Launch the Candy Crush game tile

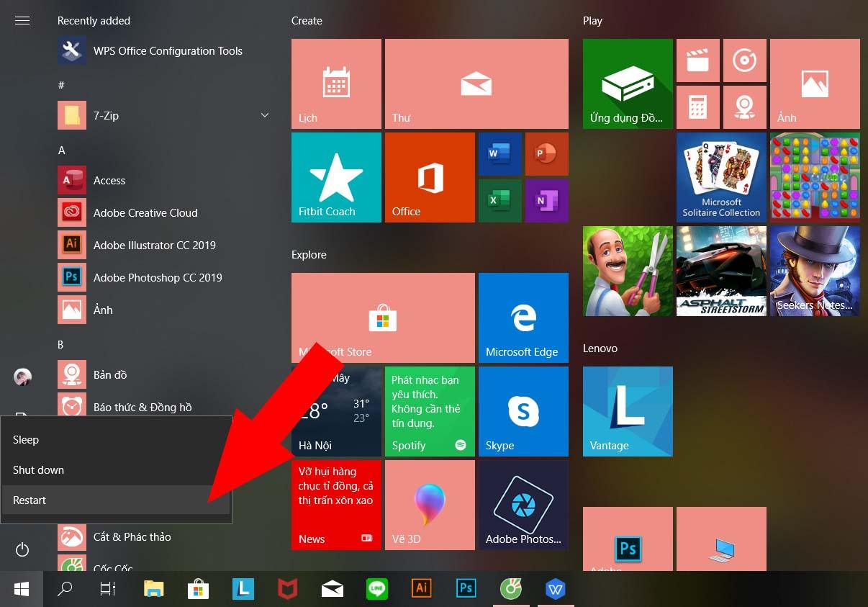(815, 177)
